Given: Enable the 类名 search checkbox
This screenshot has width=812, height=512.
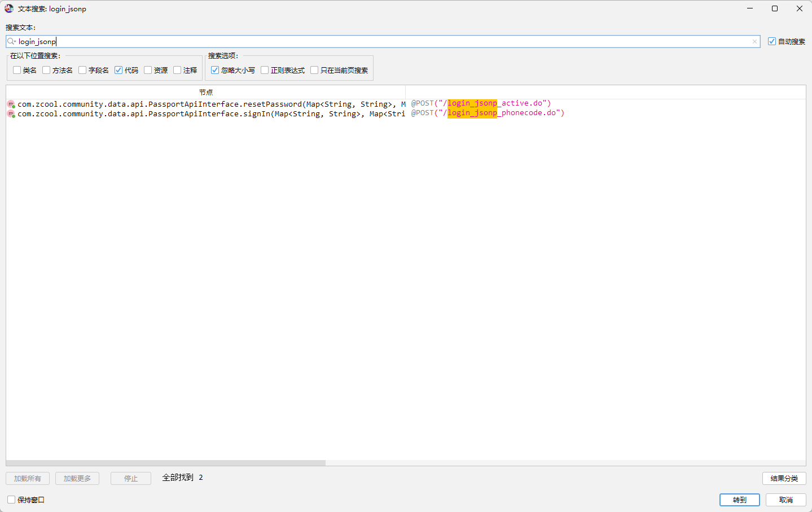Looking at the screenshot, I should [17, 70].
